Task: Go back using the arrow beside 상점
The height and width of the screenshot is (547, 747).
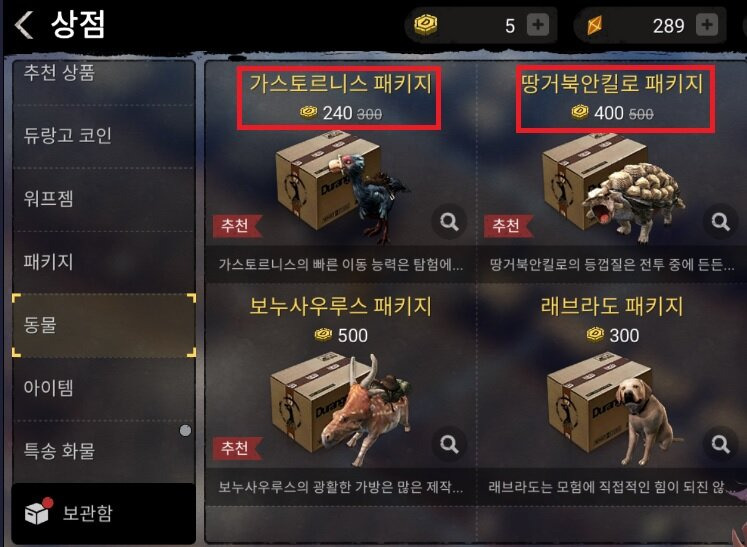Action: [x=24, y=25]
